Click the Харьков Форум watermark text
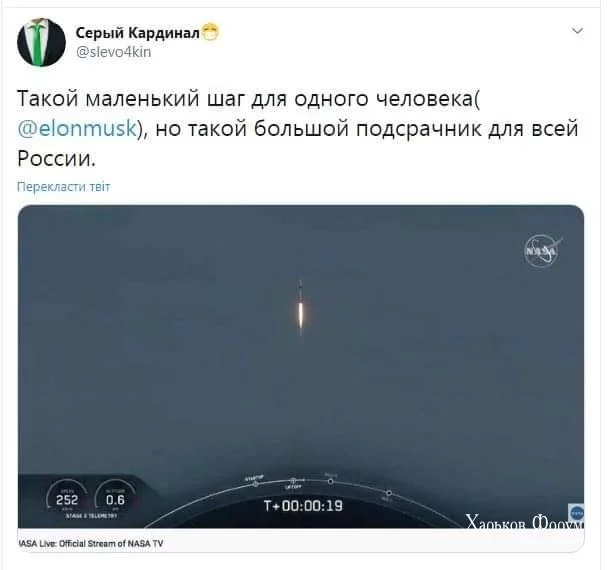607x570 pixels. point(525,522)
